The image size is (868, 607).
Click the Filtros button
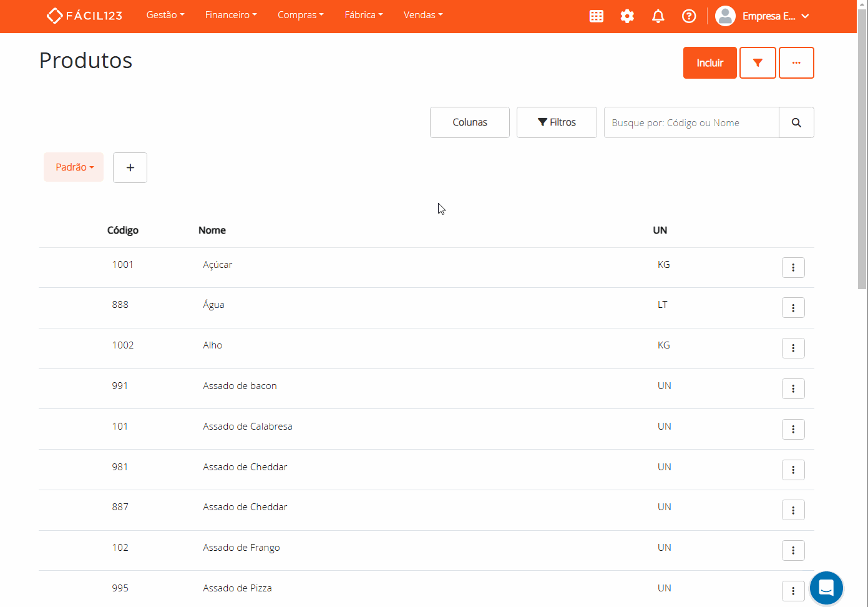pos(557,122)
